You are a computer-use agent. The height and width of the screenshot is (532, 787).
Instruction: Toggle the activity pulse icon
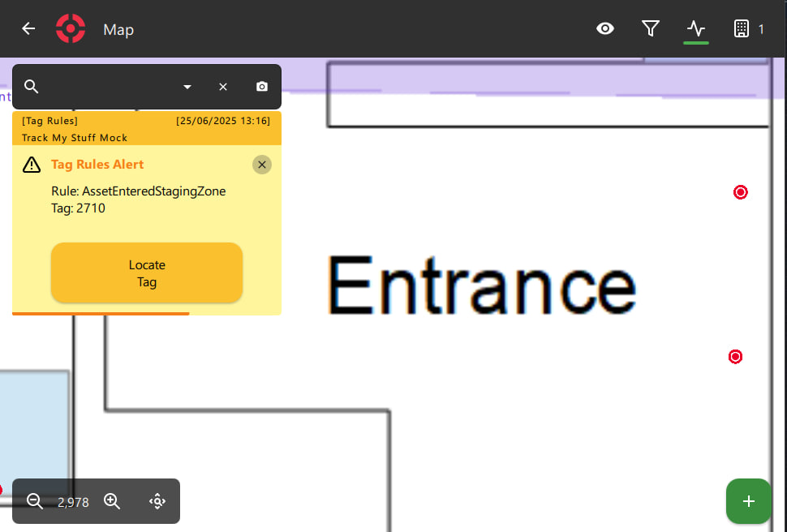[x=696, y=28]
